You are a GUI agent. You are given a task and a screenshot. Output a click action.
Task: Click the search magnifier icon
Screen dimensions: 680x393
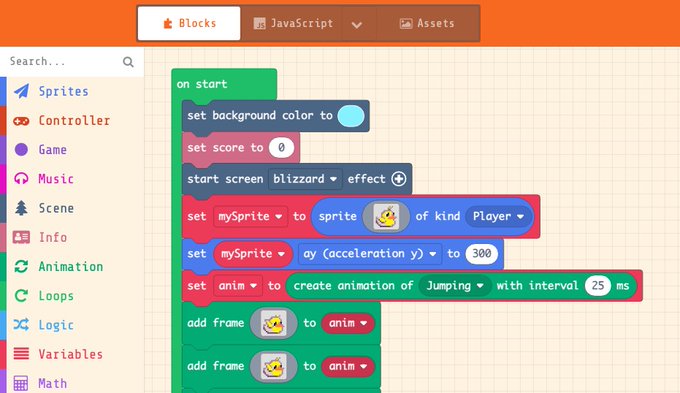pos(128,62)
